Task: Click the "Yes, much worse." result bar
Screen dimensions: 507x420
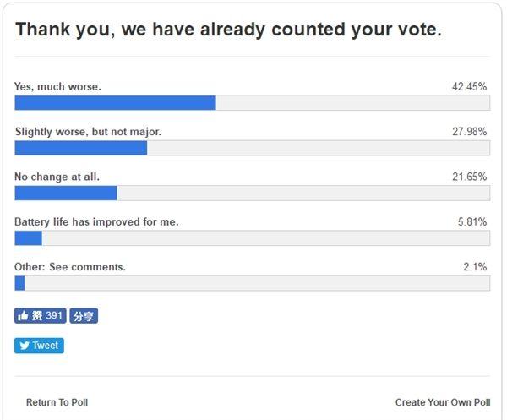Action: (252, 103)
